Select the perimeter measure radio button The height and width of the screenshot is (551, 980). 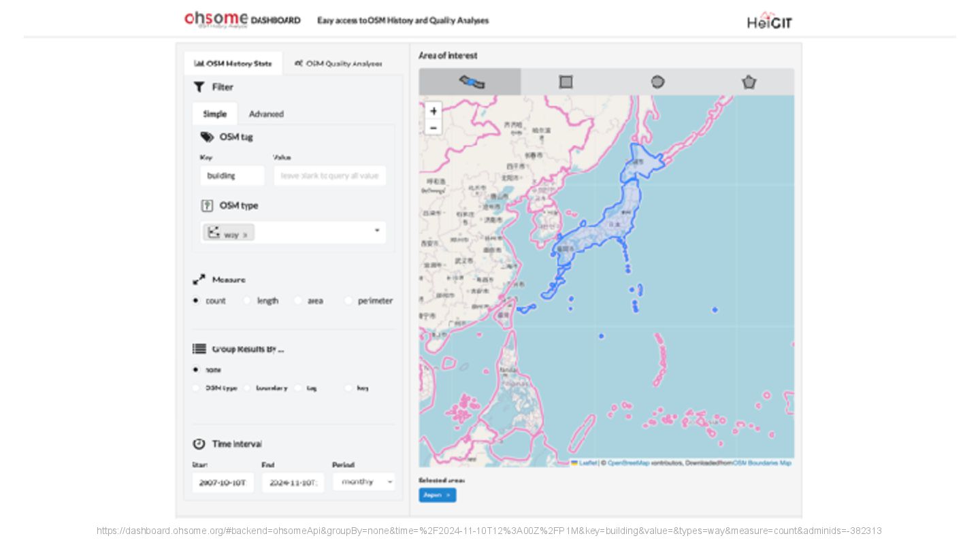(x=348, y=300)
